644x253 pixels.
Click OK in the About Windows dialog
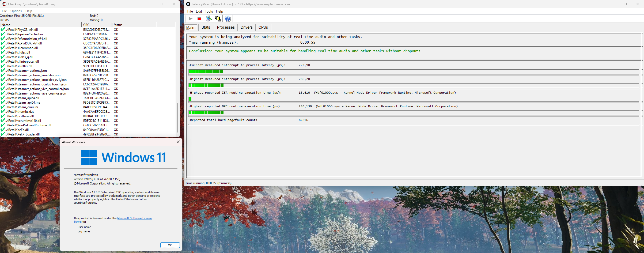(x=170, y=245)
